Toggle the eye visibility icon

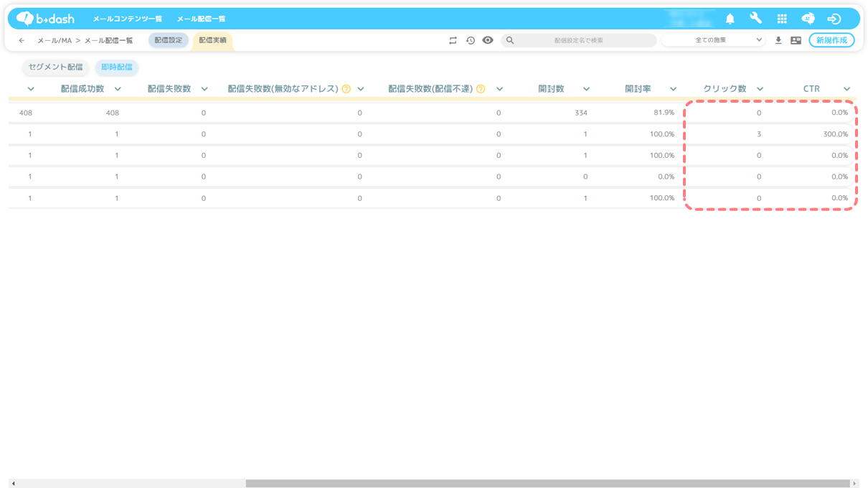[x=488, y=40]
